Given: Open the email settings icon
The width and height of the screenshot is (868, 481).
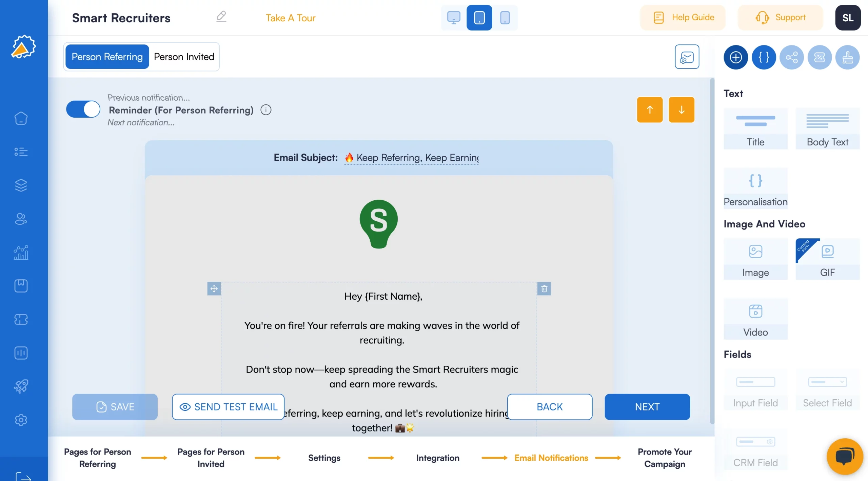Looking at the screenshot, I should pyautogui.click(x=687, y=57).
